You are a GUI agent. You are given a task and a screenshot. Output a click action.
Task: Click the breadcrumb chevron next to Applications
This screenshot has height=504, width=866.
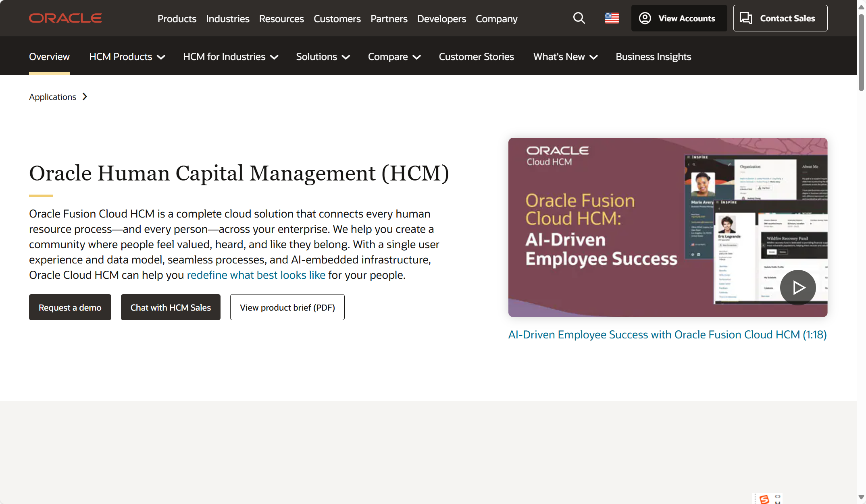coord(85,97)
